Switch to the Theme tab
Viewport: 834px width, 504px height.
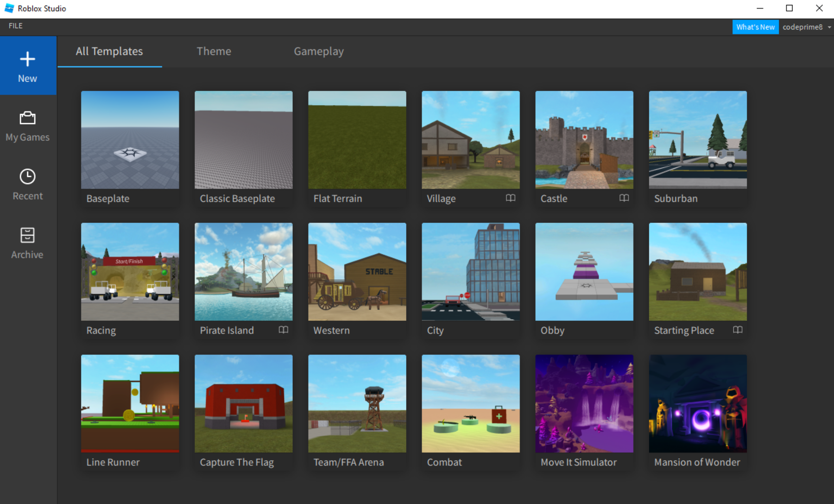[214, 51]
